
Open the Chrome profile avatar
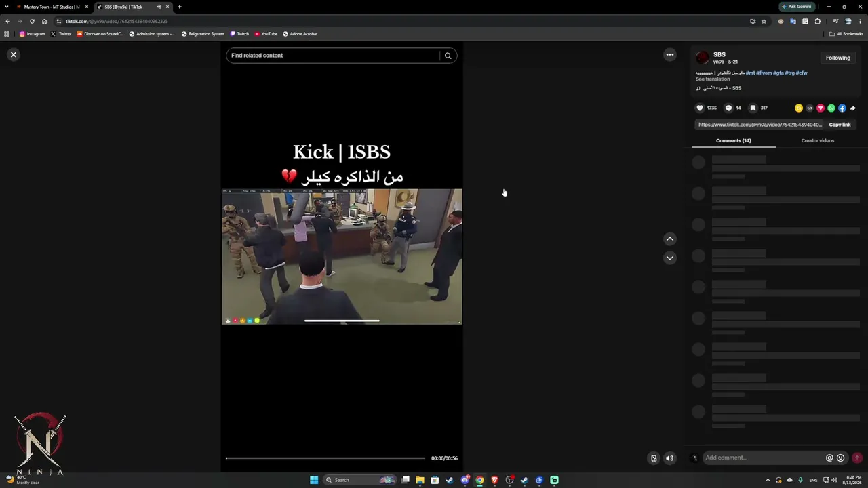848,21
